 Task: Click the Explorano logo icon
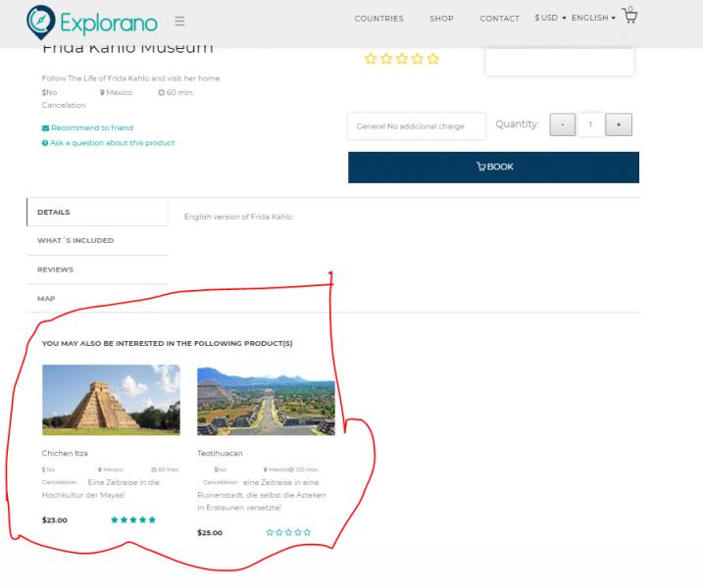tap(40, 20)
